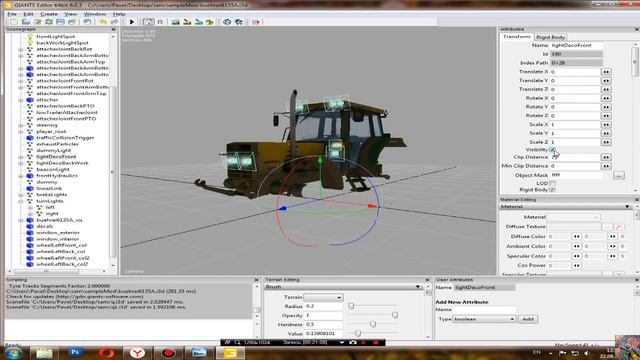The image size is (640, 360).
Task: Select backWorkLightSpot in the scenegraph
Action: (x=62, y=42)
